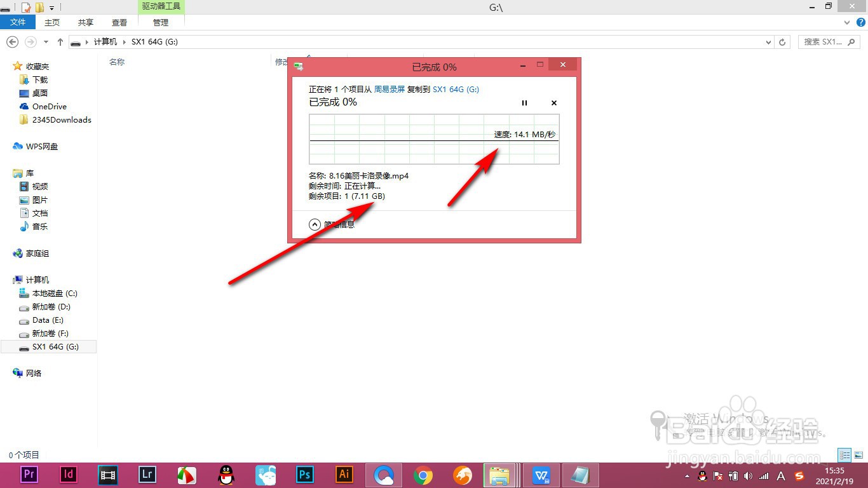Open the Customize Quick Access Toolbar dropdown

coord(51,8)
